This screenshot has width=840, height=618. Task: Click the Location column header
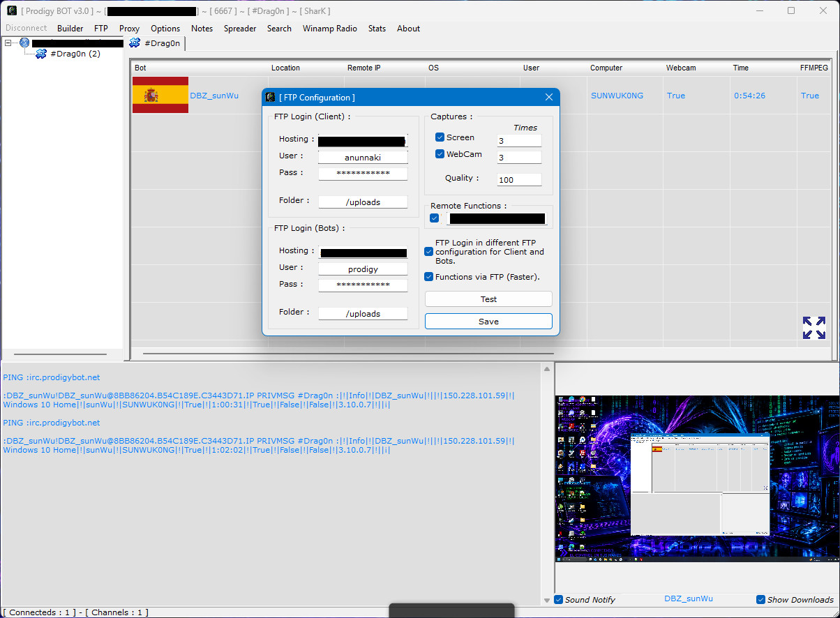tap(285, 68)
